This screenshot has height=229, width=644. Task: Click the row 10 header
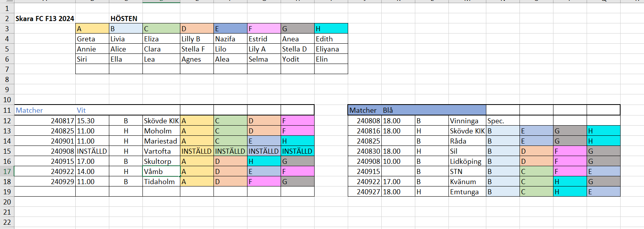click(7, 100)
